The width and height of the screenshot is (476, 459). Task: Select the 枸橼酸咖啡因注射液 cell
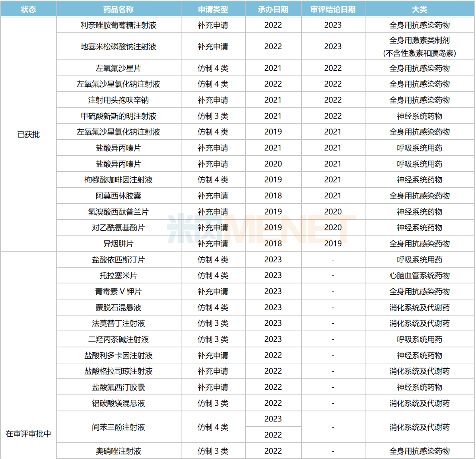118,180
